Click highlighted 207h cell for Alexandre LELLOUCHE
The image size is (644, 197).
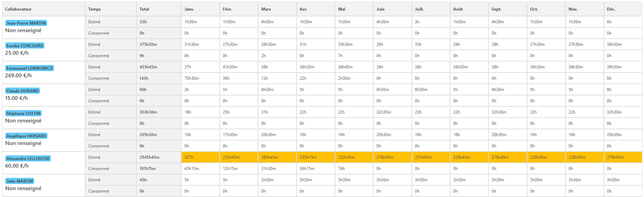pyautogui.click(x=200, y=157)
